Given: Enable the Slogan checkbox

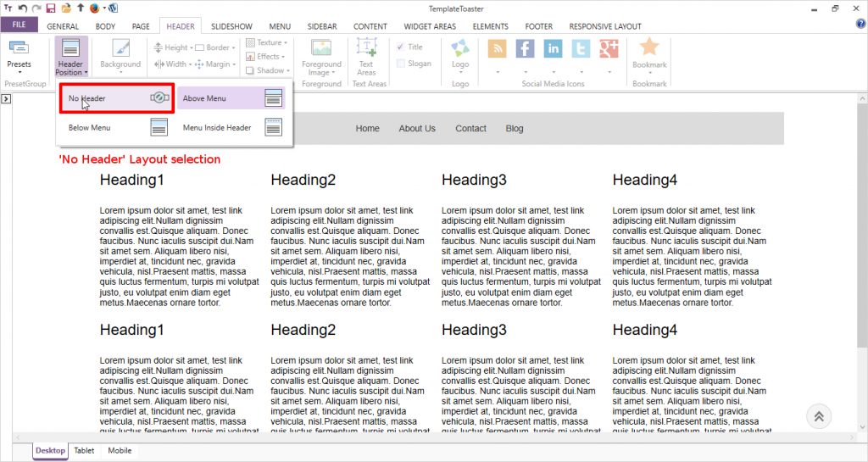Looking at the screenshot, I should tap(401, 62).
